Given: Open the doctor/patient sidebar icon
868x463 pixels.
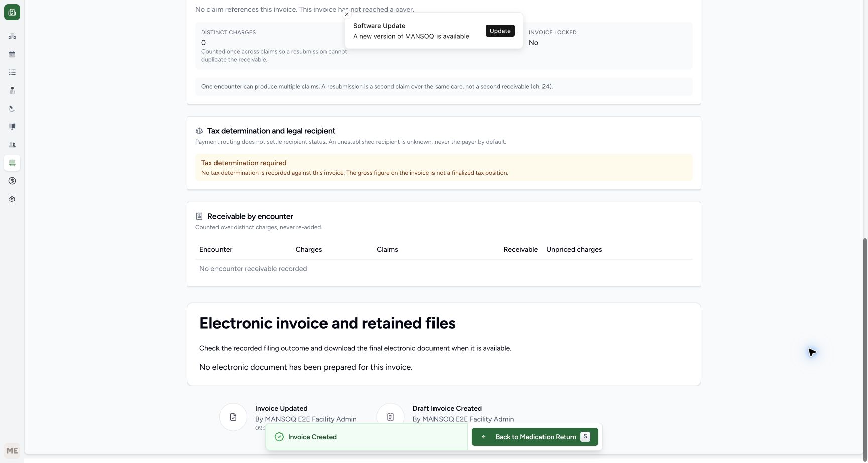Looking at the screenshot, I should click(12, 90).
